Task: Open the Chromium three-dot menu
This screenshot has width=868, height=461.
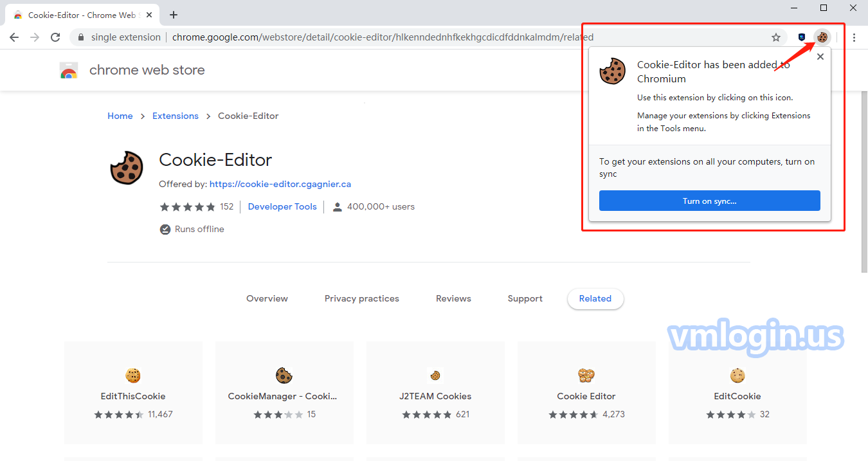Action: pyautogui.click(x=854, y=37)
